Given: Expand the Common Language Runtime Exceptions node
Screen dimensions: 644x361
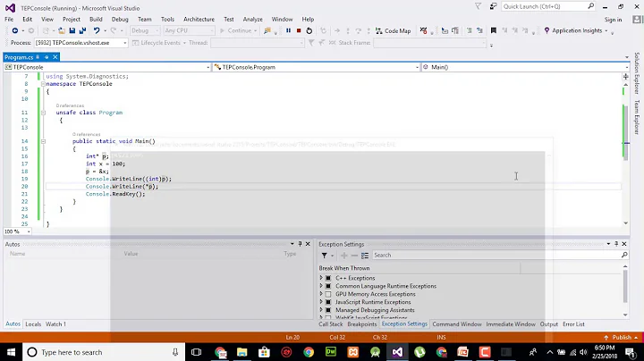Looking at the screenshot, I should (x=321, y=286).
